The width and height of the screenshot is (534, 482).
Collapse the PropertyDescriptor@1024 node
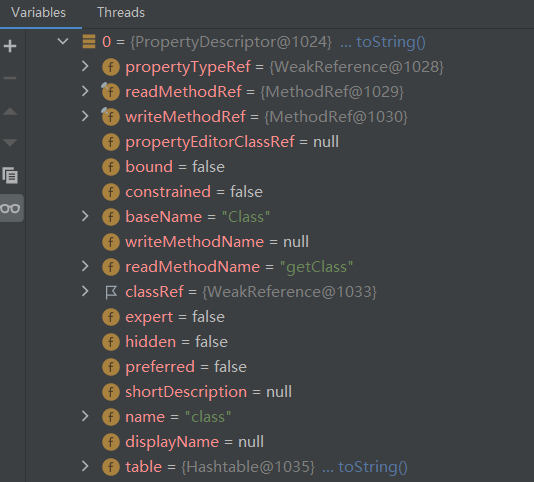pyautogui.click(x=63, y=42)
